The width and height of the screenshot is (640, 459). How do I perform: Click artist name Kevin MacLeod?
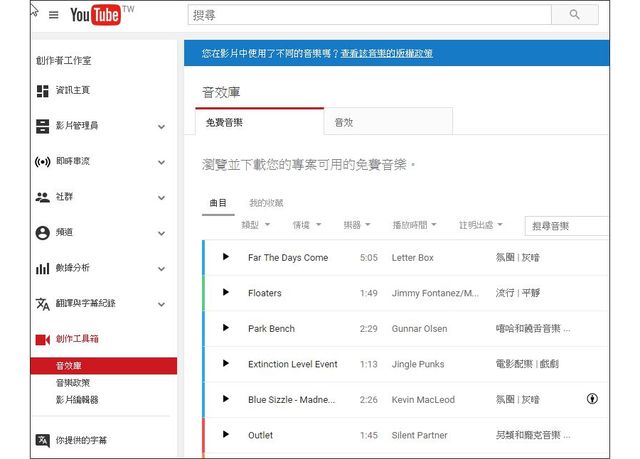[423, 400]
